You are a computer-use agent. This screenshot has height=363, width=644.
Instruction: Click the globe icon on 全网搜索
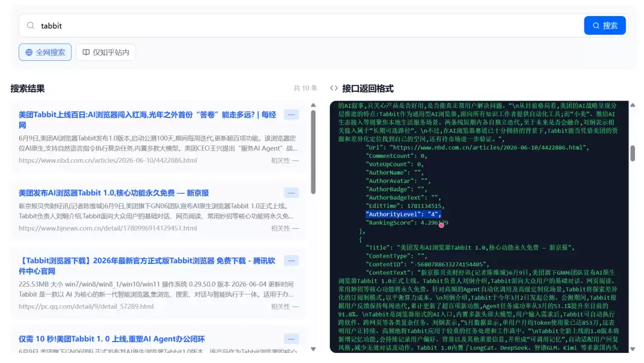[x=29, y=52]
